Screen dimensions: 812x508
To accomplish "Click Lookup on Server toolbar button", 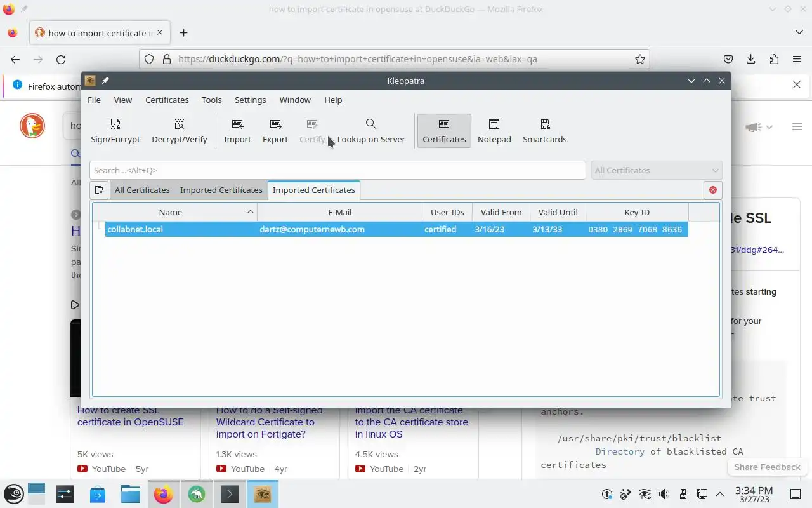I will tap(371, 131).
